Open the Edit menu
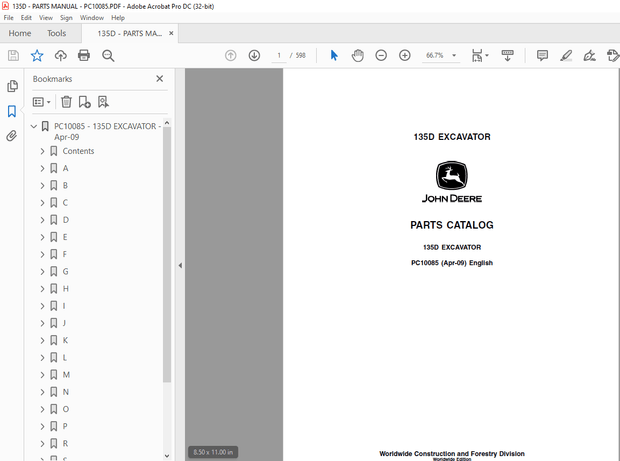The width and height of the screenshot is (620, 461). point(26,18)
